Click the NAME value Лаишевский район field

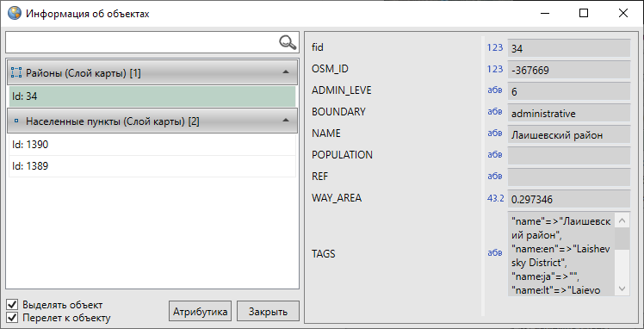coord(569,134)
